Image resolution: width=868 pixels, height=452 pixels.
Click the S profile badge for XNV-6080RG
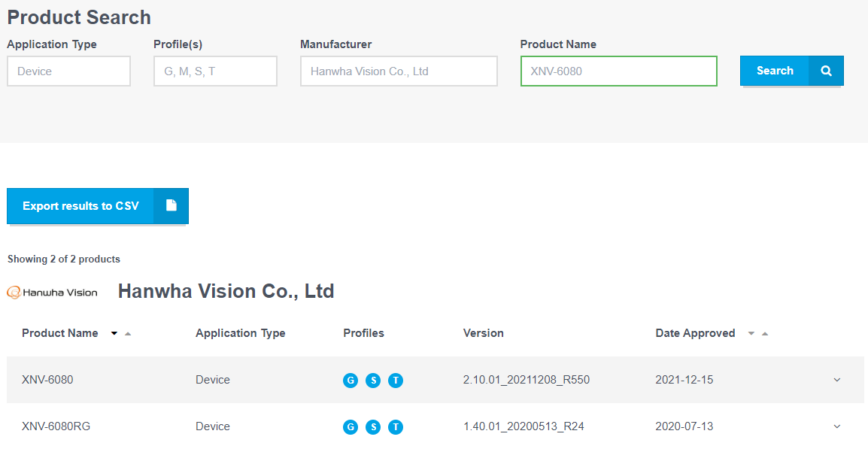pos(373,426)
